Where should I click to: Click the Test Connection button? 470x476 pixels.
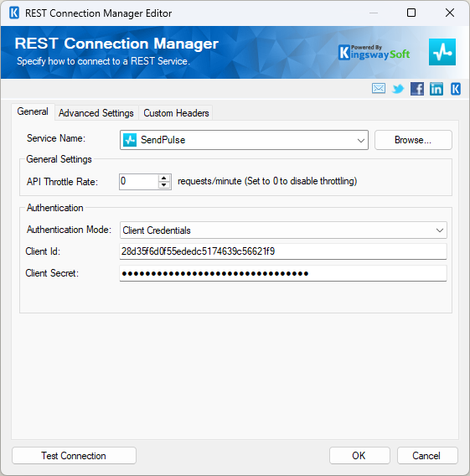click(x=74, y=455)
